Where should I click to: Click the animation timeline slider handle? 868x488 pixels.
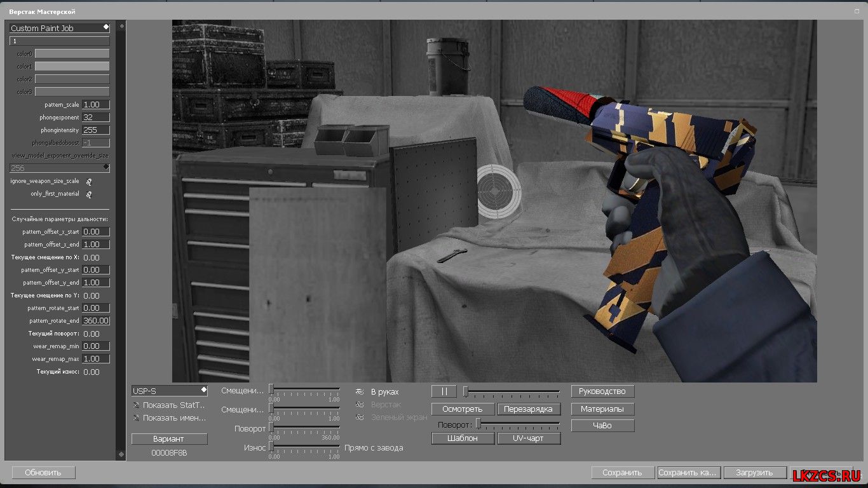(x=465, y=391)
